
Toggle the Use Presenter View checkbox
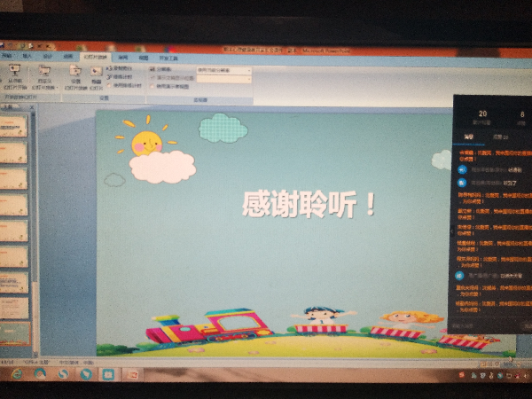coord(152,87)
